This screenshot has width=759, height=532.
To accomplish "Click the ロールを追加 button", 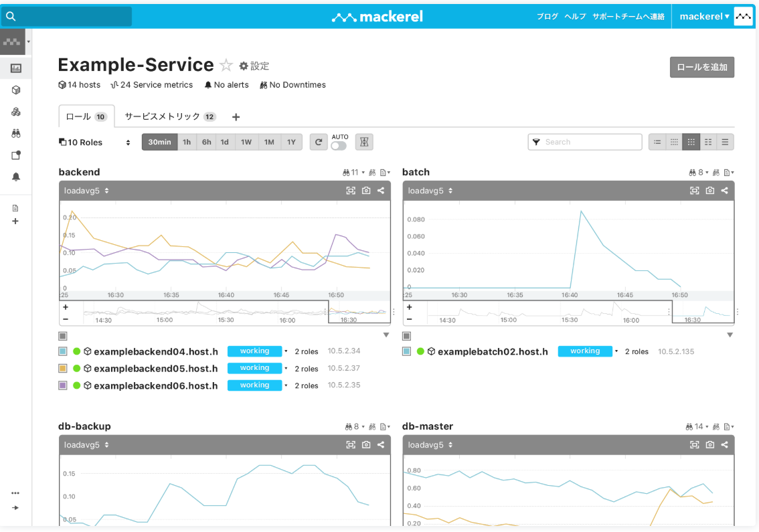I will [x=701, y=67].
